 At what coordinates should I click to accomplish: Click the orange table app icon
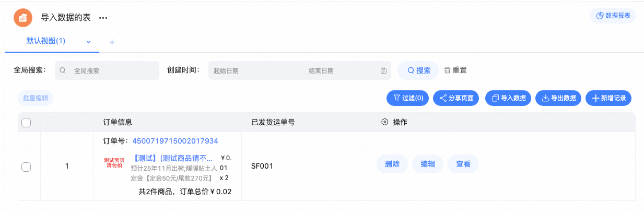(x=24, y=18)
